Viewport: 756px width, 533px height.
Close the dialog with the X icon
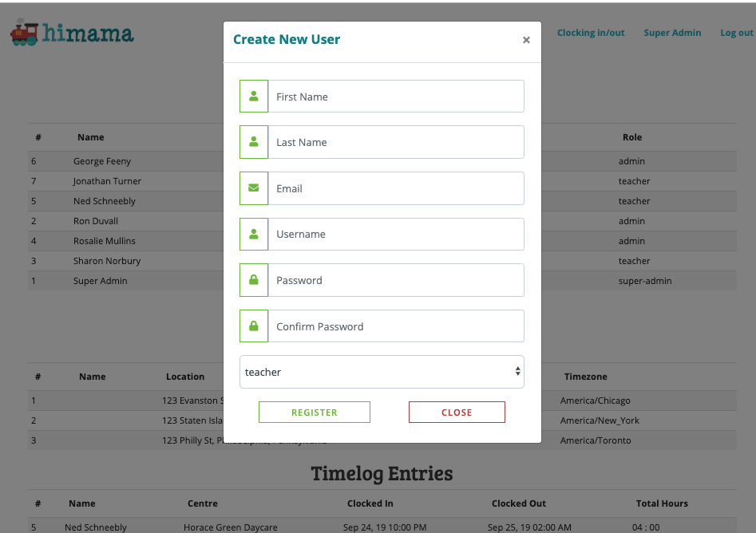click(x=526, y=40)
